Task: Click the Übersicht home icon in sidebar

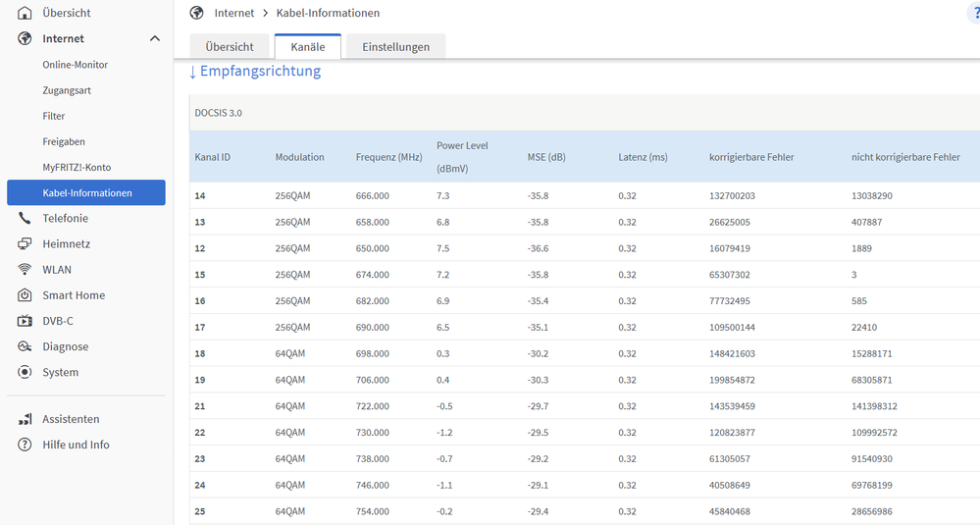Action: [x=25, y=13]
